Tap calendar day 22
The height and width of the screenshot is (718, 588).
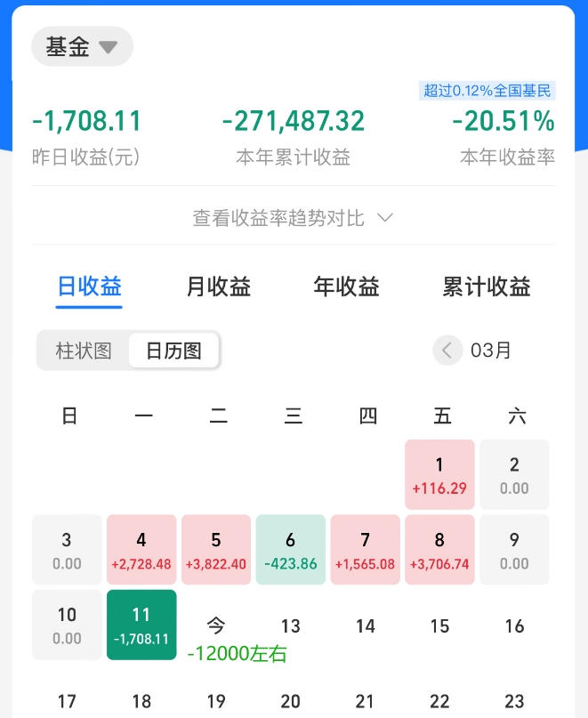coord(439,701)
